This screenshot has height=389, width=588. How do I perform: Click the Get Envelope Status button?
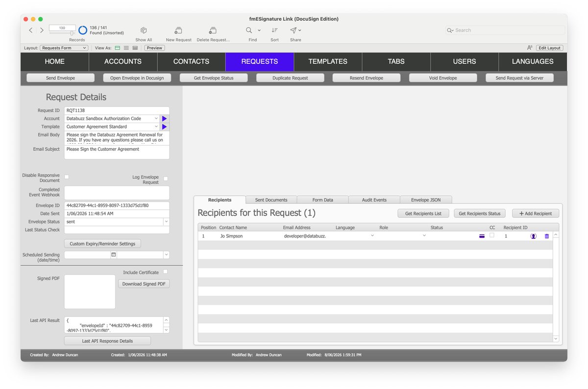tap(214, 78)
